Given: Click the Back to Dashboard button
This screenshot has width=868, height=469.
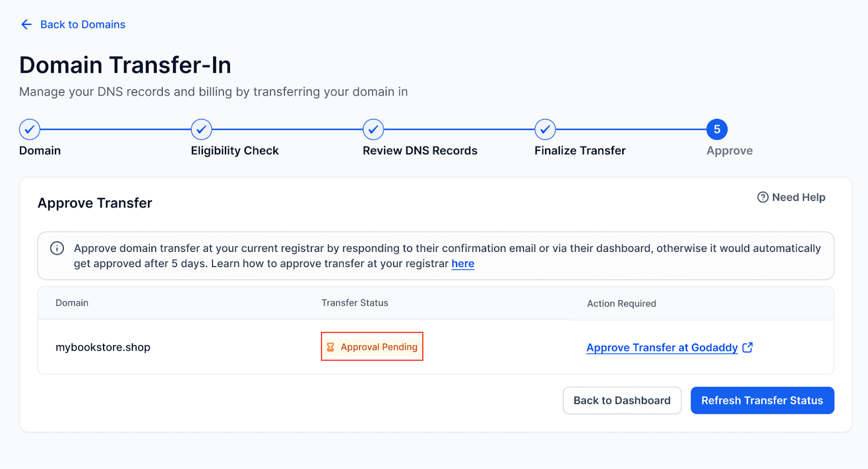Looking at the screenshot, I should (622, 401).
